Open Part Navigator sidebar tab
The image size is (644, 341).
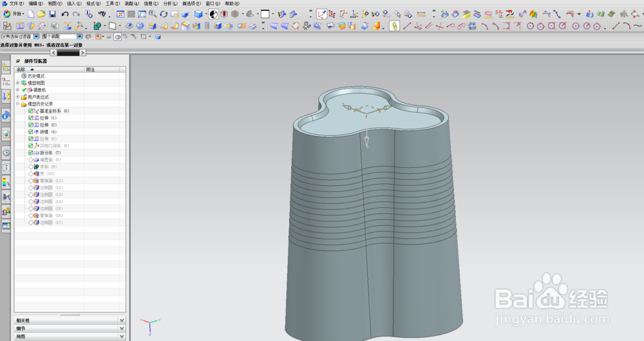click(x=6, y=82)
